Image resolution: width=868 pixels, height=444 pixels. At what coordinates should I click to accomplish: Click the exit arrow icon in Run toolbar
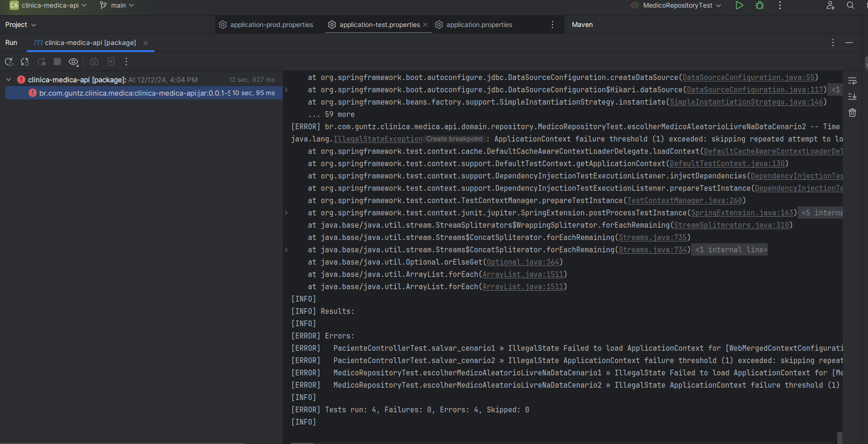tap(111, 62)
